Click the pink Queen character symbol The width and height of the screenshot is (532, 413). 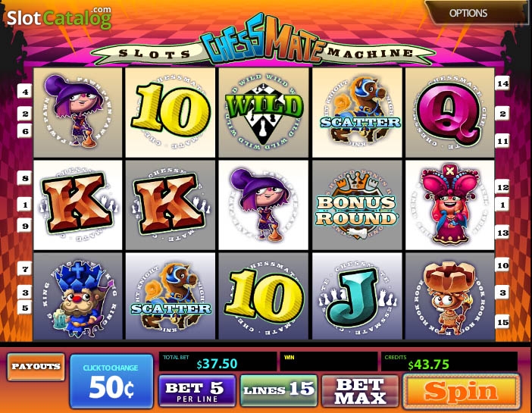click(x=450, y=205)
